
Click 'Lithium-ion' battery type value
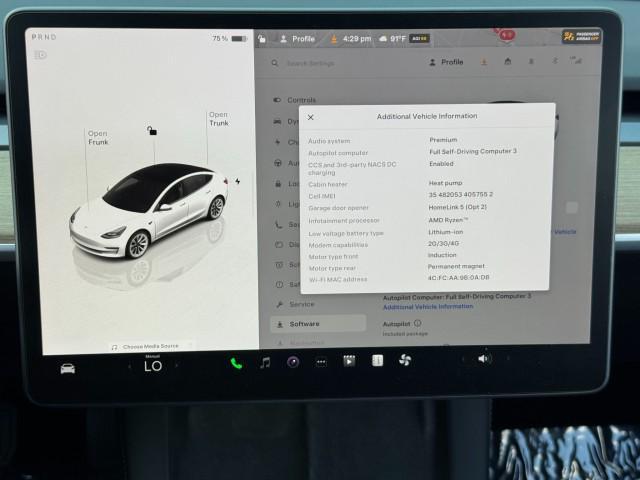click(445, 232)
